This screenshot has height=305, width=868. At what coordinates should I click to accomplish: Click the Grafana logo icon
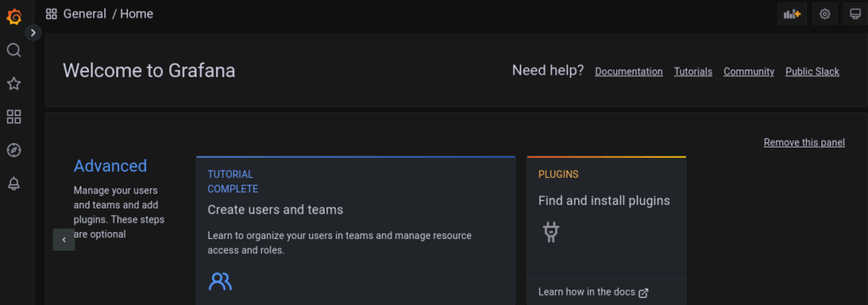coord(14,17)
